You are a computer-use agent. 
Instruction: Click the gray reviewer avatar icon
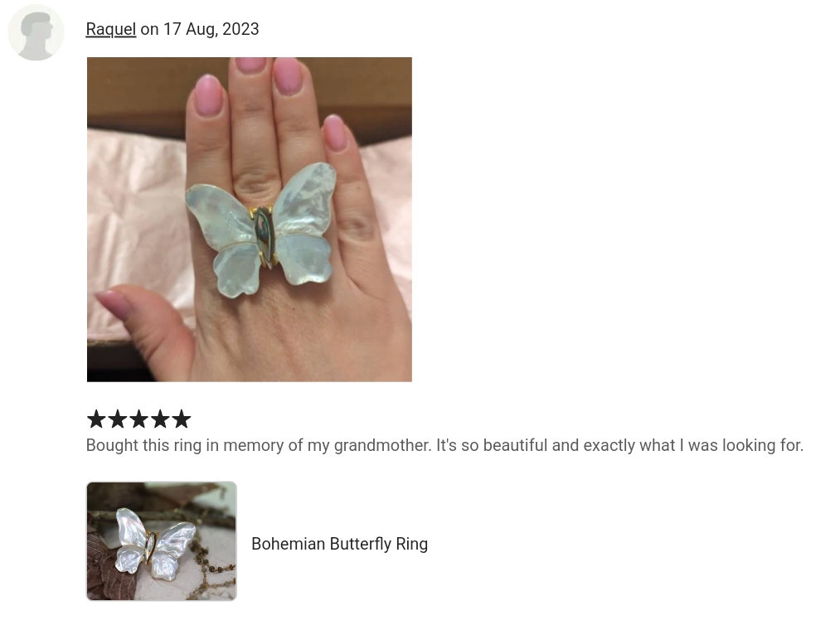[x=36, y=32]
